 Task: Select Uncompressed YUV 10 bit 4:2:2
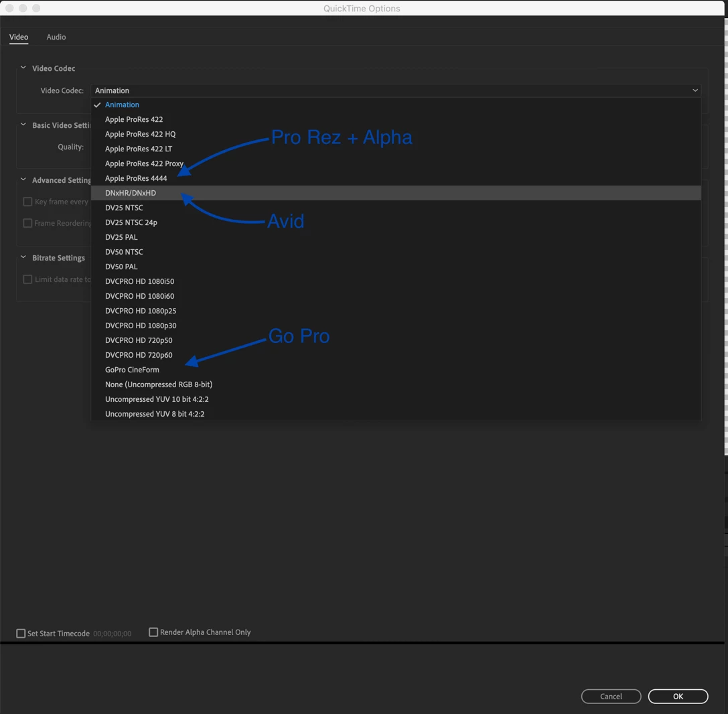(396, 399)
